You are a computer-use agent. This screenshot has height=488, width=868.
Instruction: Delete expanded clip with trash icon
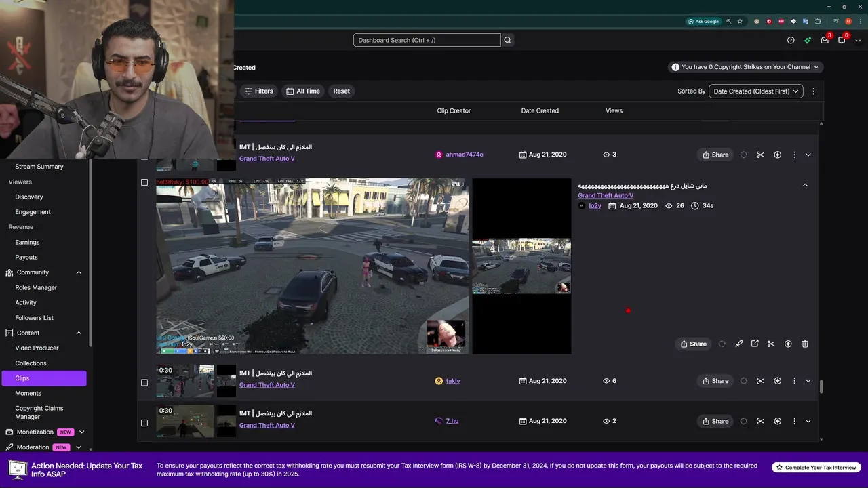click(805, 344)
